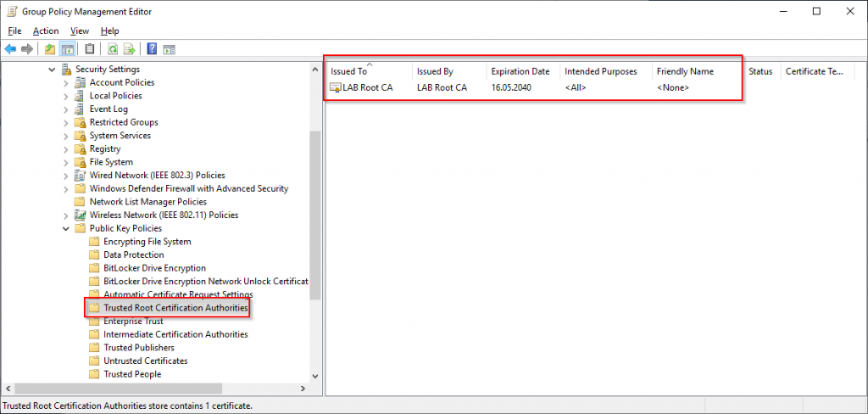868x414 pixels.
Task: Expand the File System node
Action: (x=66, y=162)
